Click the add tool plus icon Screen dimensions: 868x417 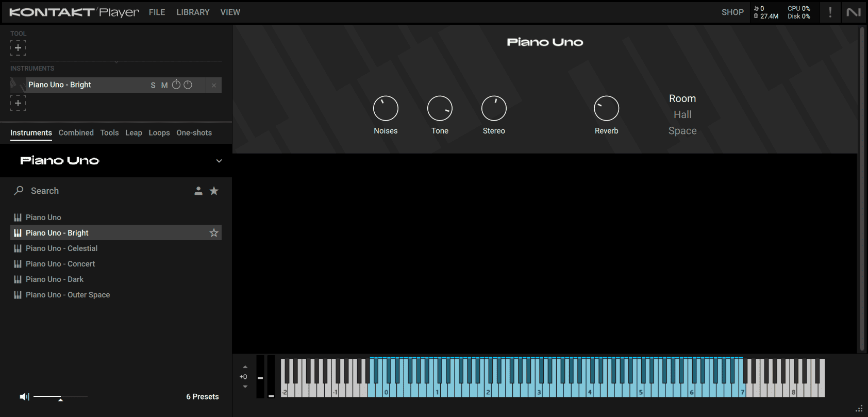tap(18, 48)
